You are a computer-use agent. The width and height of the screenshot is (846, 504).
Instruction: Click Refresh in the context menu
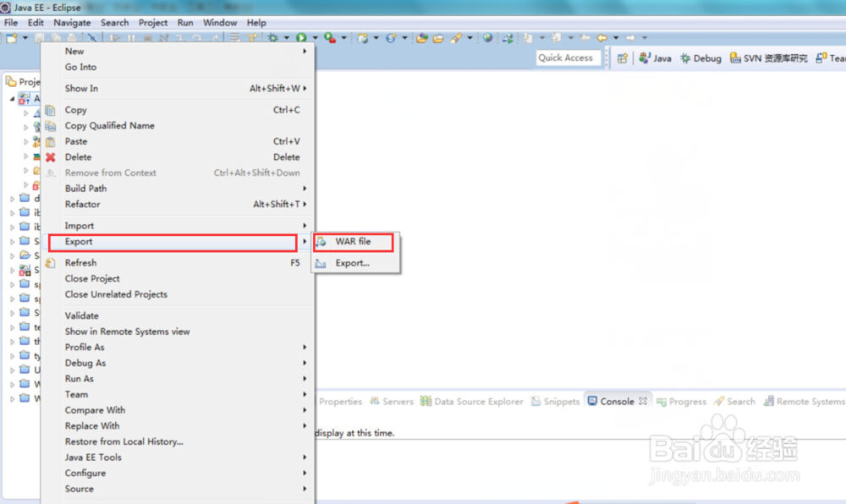pos(178,262)
